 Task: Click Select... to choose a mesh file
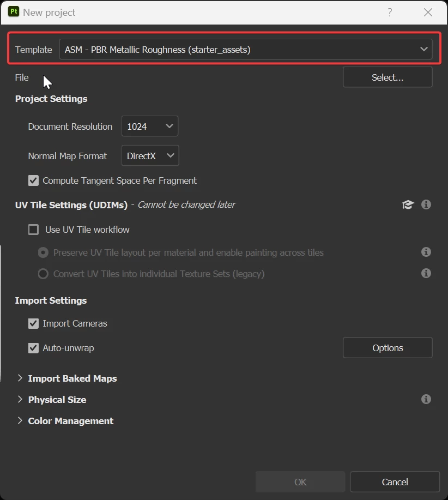(x=388, y=77)
